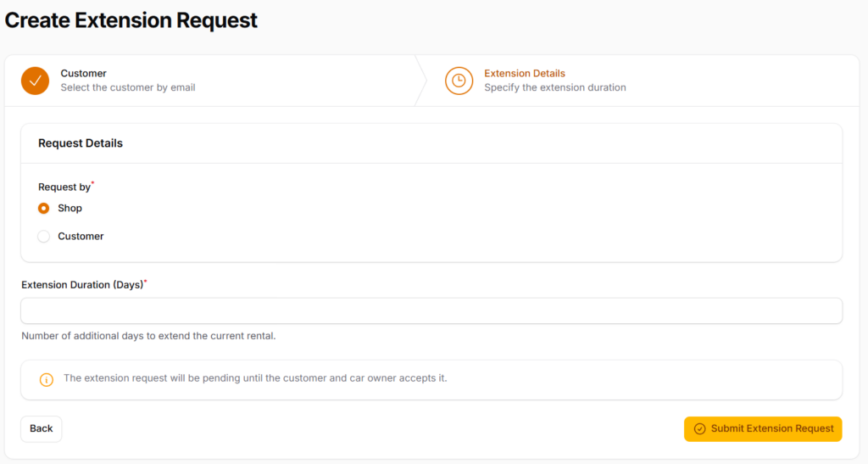Select the Shop radio button
This screenshot has width=868, height=464.
44,208
